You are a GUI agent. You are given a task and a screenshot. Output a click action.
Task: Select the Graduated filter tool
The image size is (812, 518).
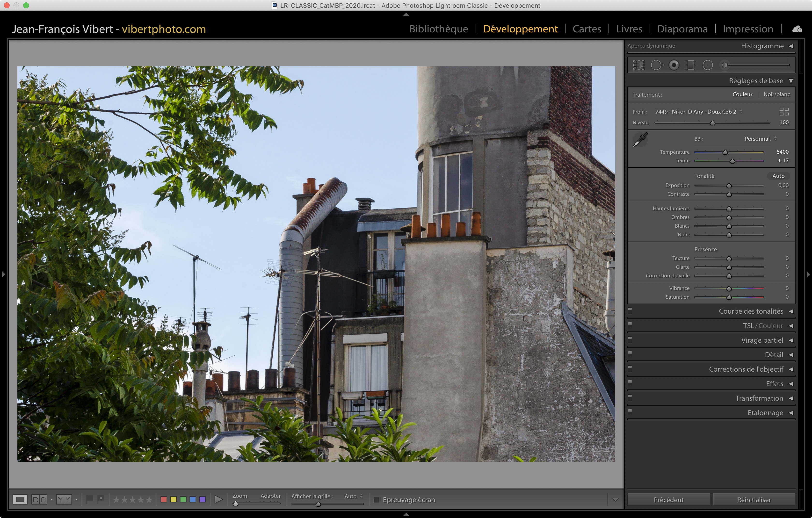(691, 65)
